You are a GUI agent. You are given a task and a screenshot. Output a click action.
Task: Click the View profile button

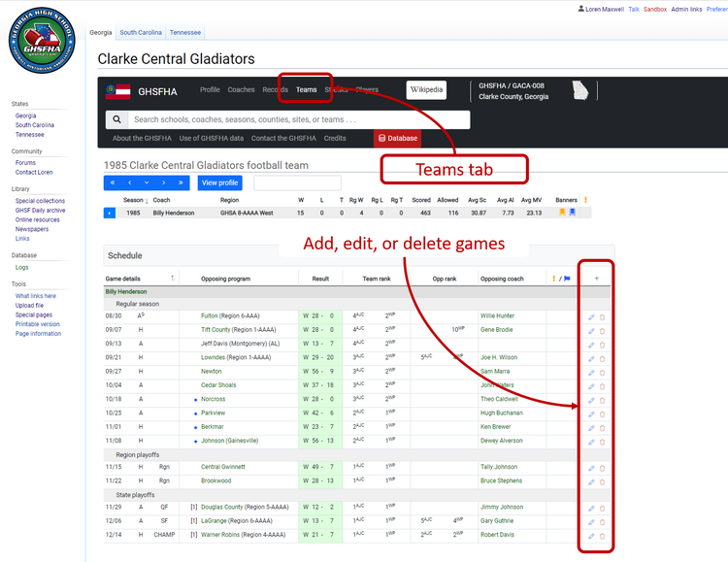tap(219, 182)
